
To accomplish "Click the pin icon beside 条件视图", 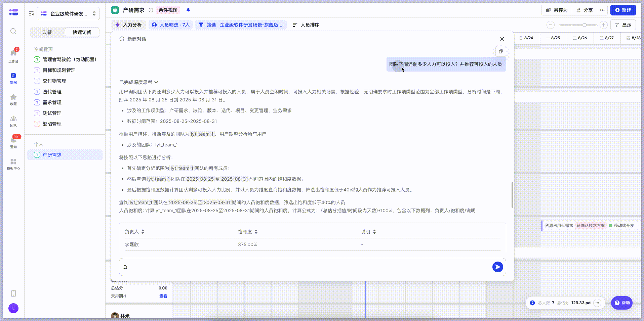I will coord(188,10).
